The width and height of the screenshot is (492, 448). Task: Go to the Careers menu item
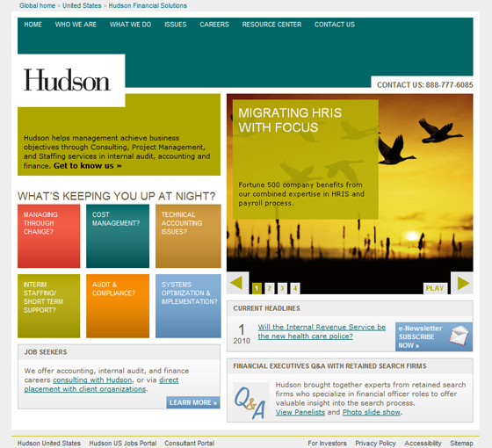point(214,25)
